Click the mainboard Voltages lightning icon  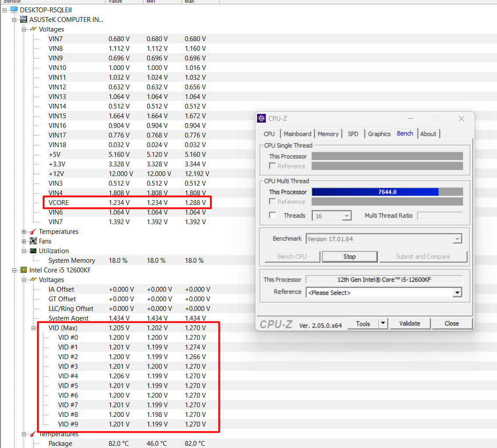[x=33, y=29]
